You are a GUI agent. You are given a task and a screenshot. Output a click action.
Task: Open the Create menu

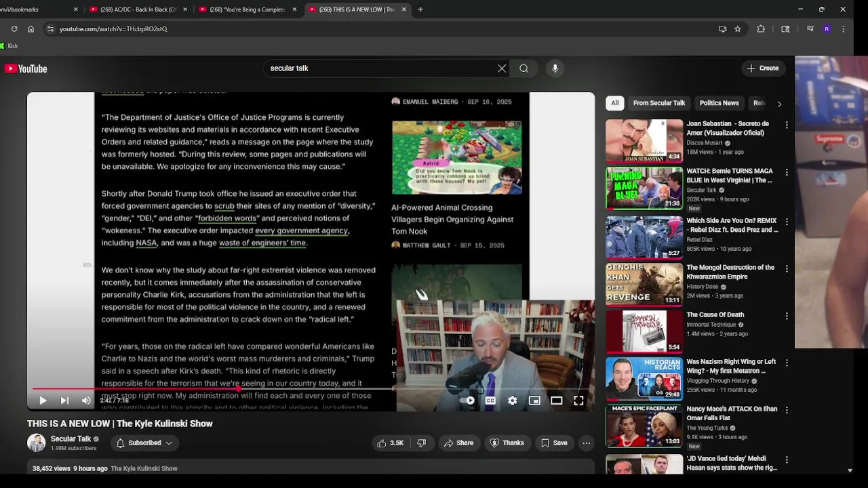click(762, 68)
